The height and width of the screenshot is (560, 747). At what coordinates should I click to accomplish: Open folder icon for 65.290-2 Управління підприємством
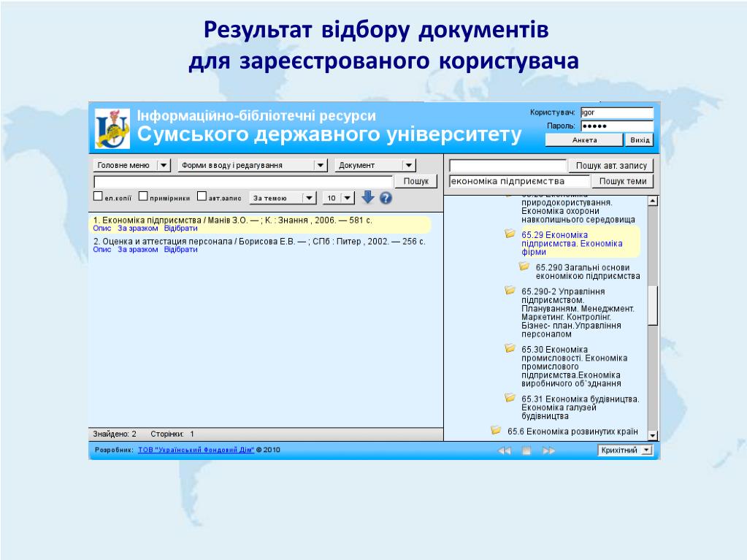(510, 290)
